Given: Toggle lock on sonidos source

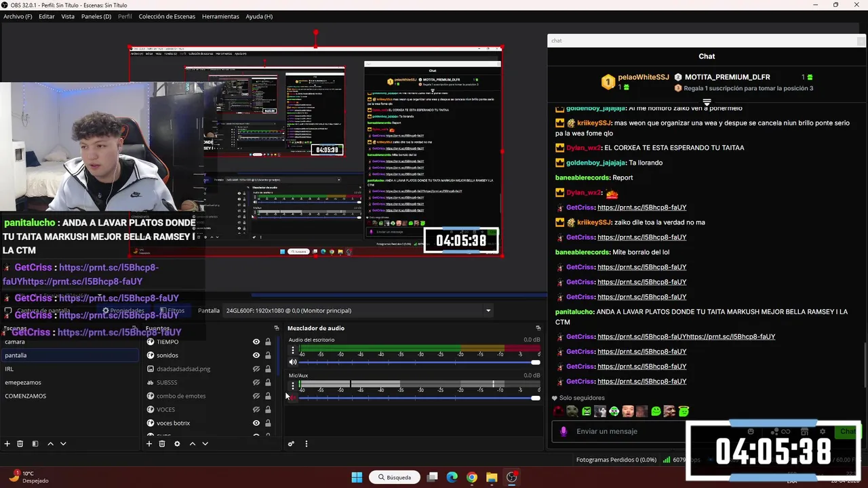Looking at the screenshot, I should tap(268, 355).
